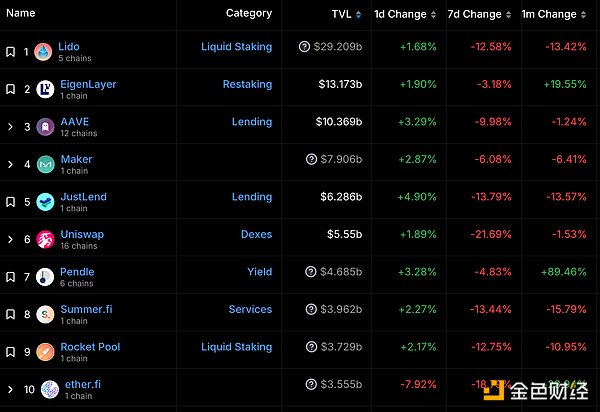Image resolution: width=600 pixels, height=412 pixels.
Task: Click the EigenLayer protocol logo
Action: (x=45, y=90)
